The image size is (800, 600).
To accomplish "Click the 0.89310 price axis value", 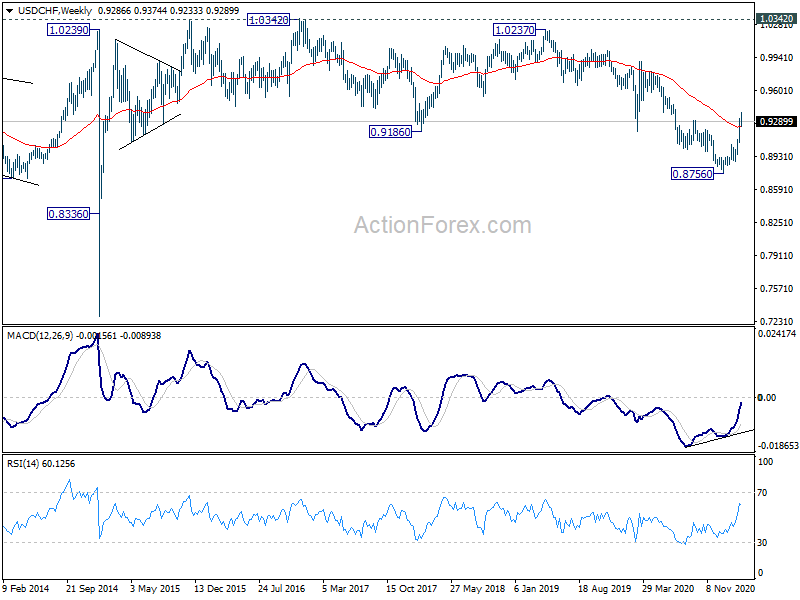I will 777,157.
